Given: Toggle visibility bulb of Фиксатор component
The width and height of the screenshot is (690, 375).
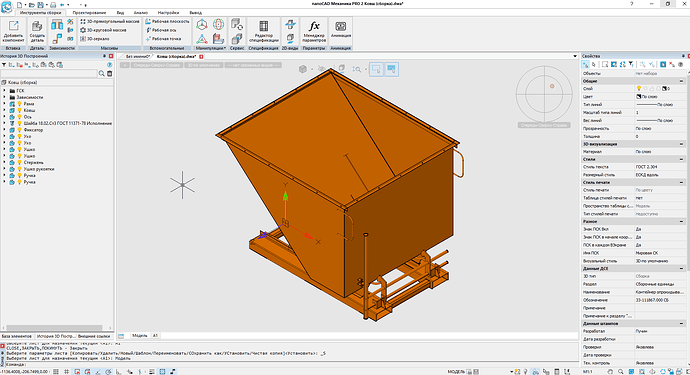Looking at the screenshot, I should coord(19,130).
